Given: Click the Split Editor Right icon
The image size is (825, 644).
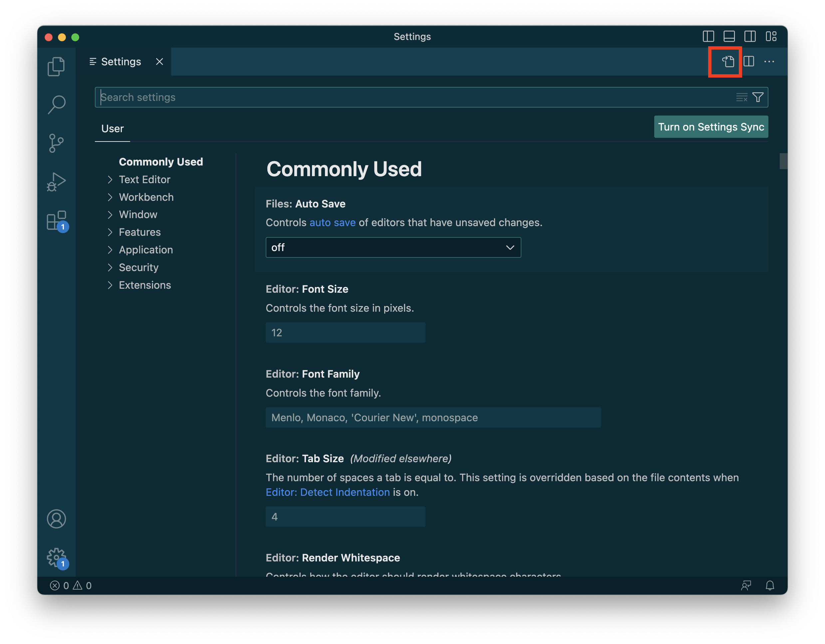Looking at the screenshot, I should pyautogui.click(x=749, y=62).
